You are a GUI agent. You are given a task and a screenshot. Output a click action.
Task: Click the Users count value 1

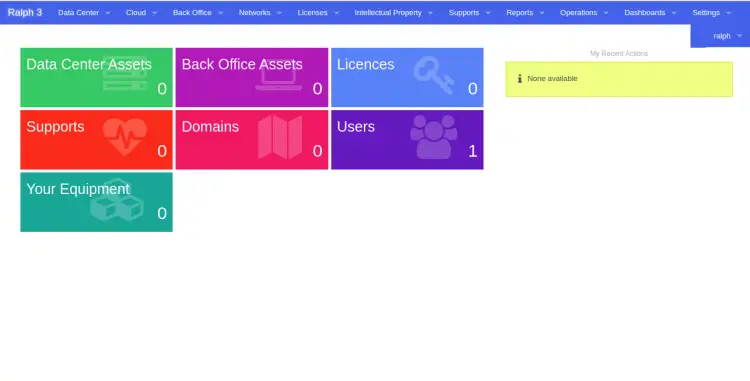[x=473, y=151]
